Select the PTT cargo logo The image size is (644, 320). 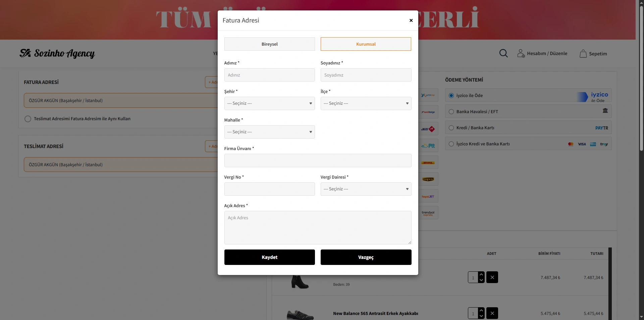coord(428,146)
